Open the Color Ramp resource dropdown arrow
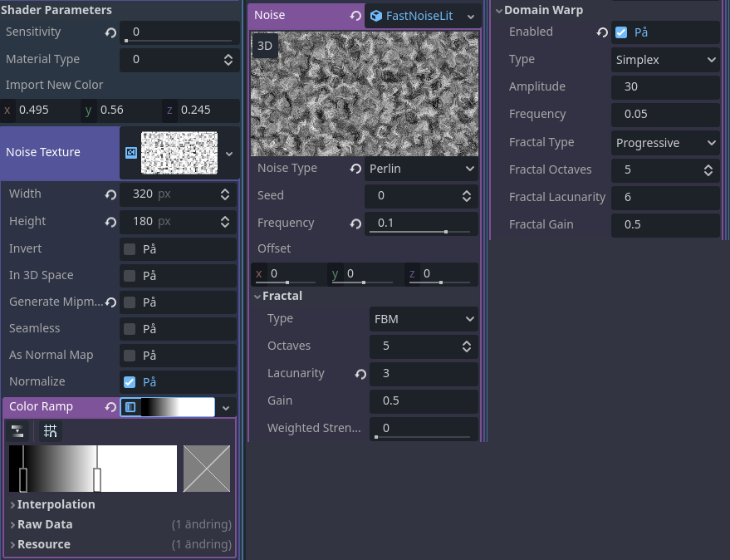Image resolution: width=730 pixels, height=560 pixels. (226, 408)
